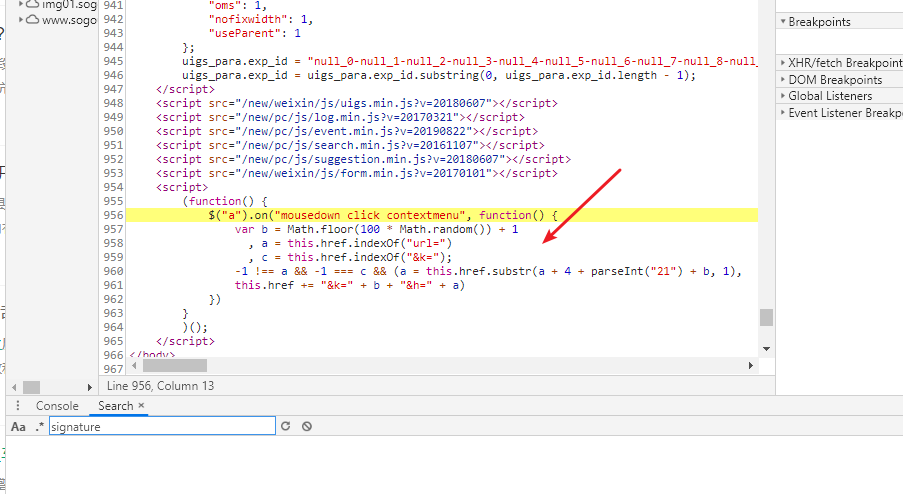Click file navigator horizontal scrollbar thumb

31,387
